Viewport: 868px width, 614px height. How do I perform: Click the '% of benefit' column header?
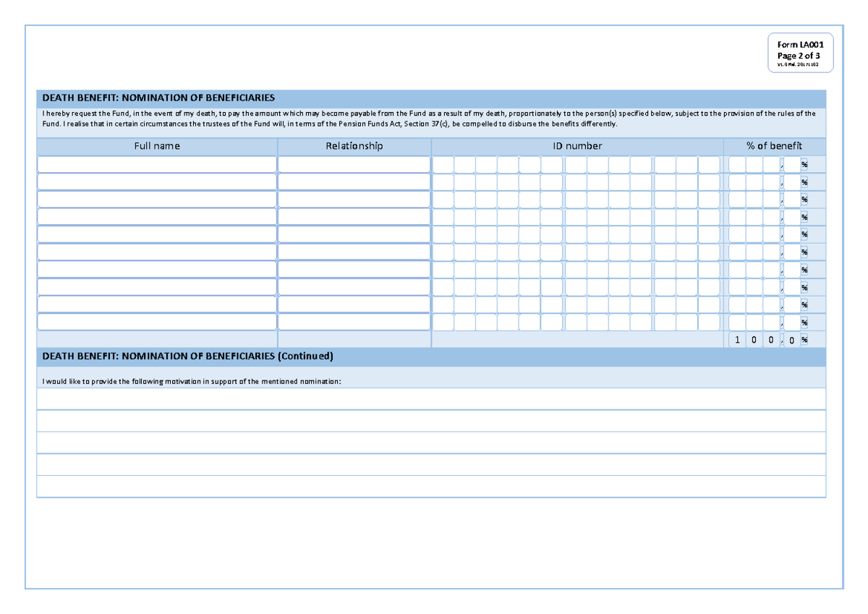(775, 146)
